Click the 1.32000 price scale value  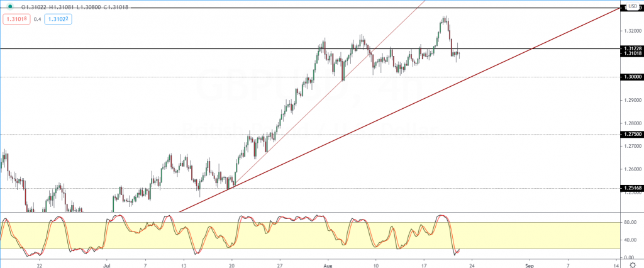click(x=633, y=31)
